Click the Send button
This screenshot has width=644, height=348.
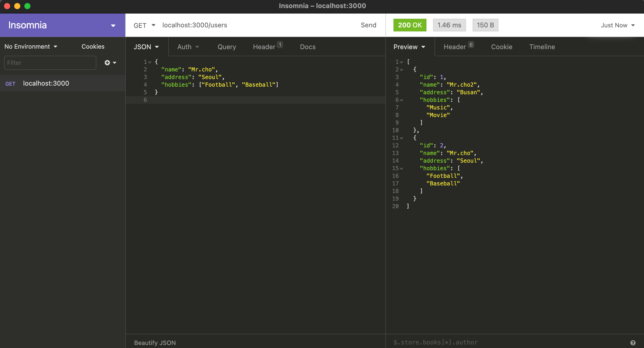(368, 25)
